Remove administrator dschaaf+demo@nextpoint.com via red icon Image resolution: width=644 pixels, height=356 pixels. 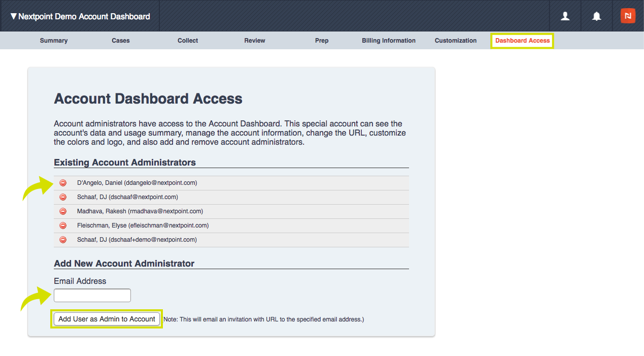pyautogui.click(x=63, y=240)
